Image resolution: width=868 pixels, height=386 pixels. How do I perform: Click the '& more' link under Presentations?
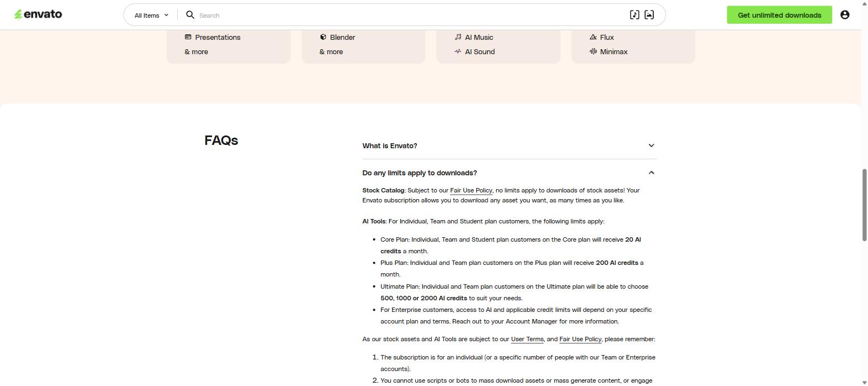click(x=197, y=51)
